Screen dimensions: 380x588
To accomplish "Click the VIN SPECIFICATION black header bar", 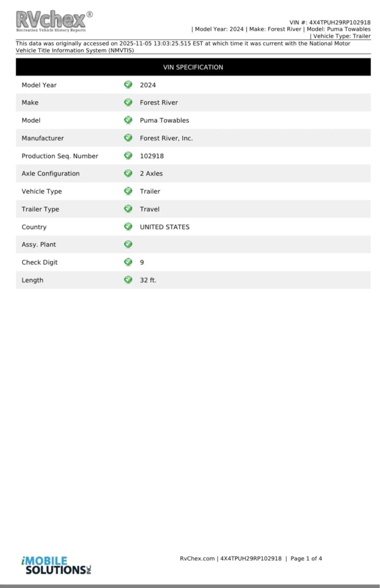I will [x=193, y=67].
